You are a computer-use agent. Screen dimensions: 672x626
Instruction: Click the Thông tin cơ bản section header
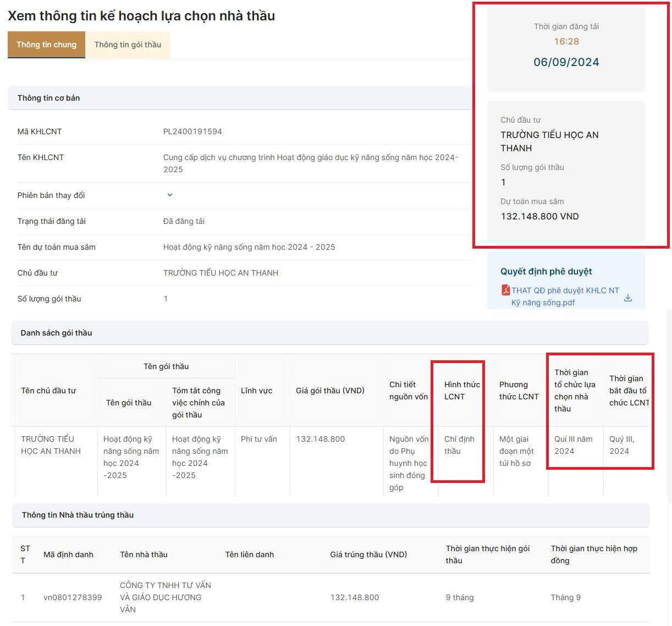[x=240, y=98]
